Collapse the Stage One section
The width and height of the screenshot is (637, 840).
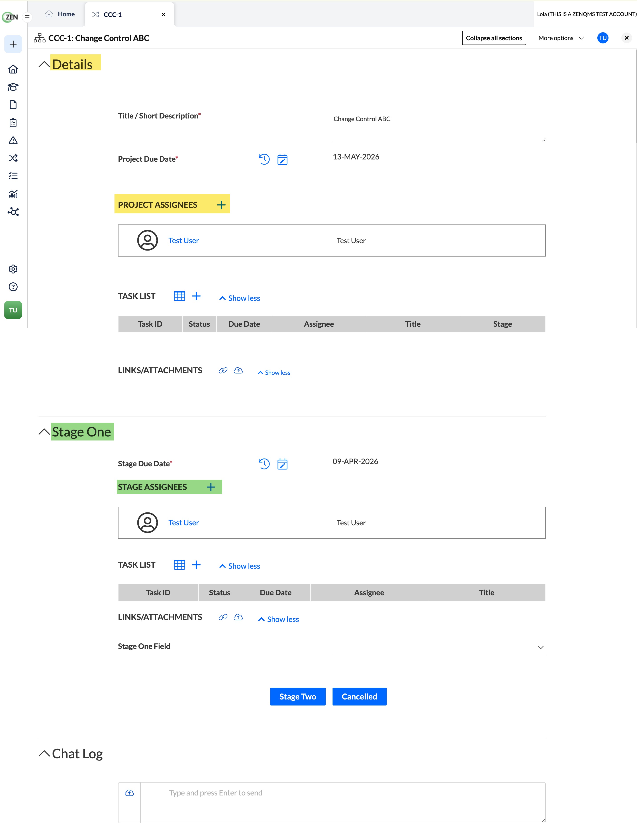tap(44, 432)
